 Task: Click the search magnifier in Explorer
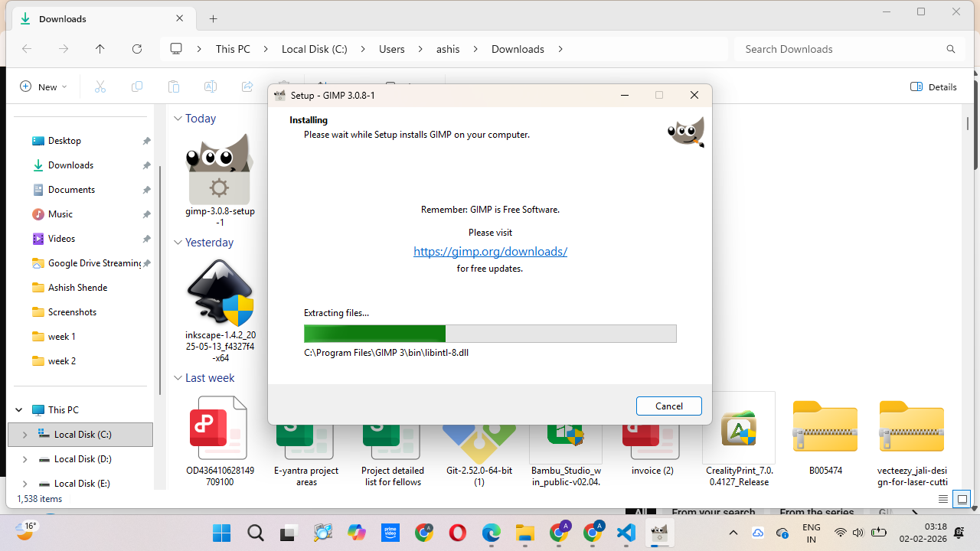pos(951,49)
